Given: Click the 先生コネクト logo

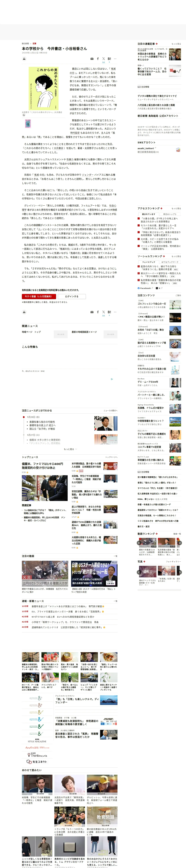Looking at the screenshot, I should pyautogui.click(x=37, y=762).
